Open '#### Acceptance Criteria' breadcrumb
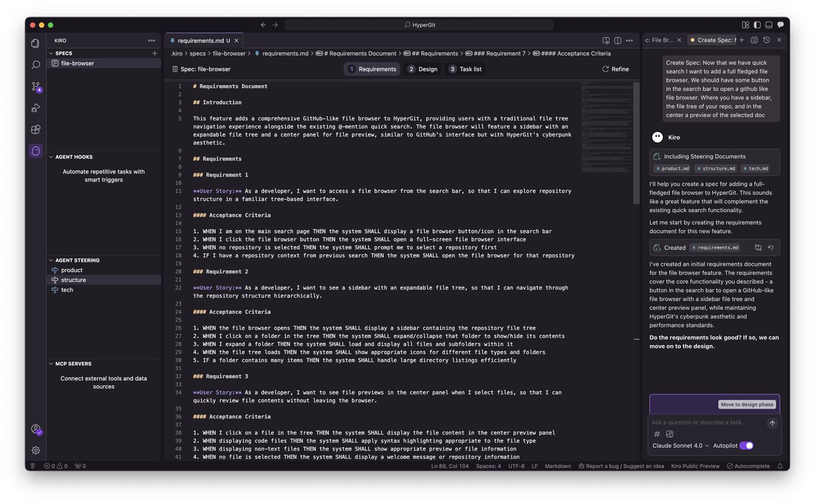815x504 pixels. click(x=571, y=53)
